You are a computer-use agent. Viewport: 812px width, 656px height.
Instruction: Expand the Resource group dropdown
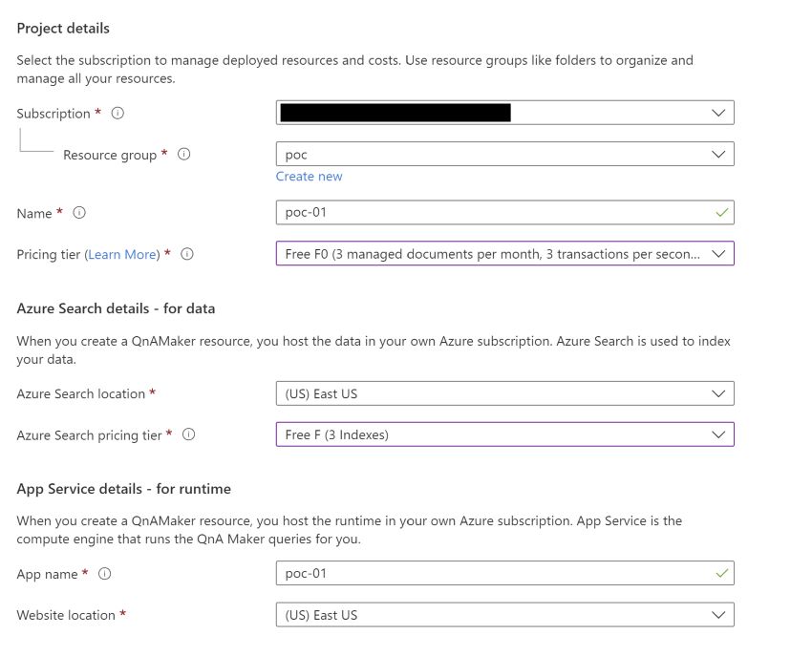720,153
